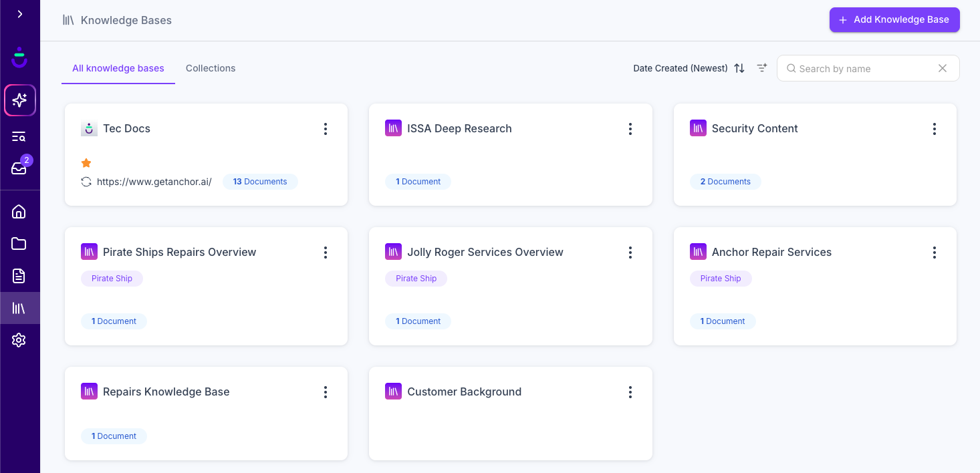Open Customer Background options menu
Image resolution: width=980 pixels, height=473 pixels.
coord(630,392)
